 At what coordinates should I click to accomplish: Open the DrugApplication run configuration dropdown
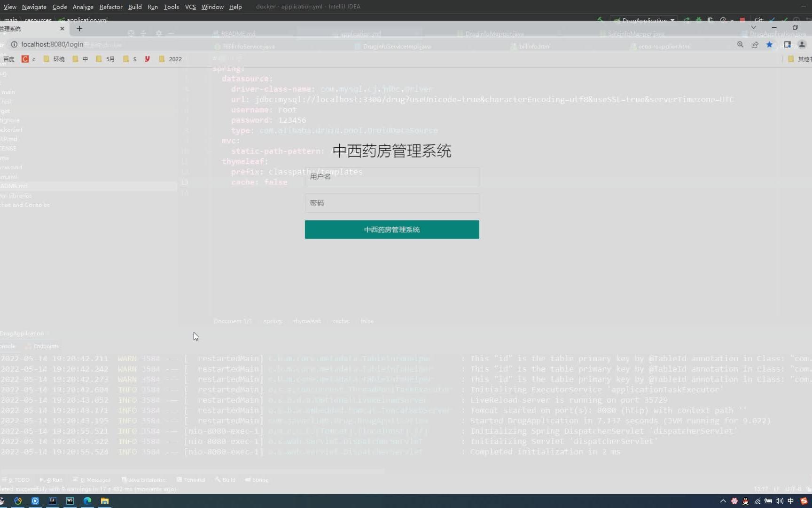click(x=644, y=20)
